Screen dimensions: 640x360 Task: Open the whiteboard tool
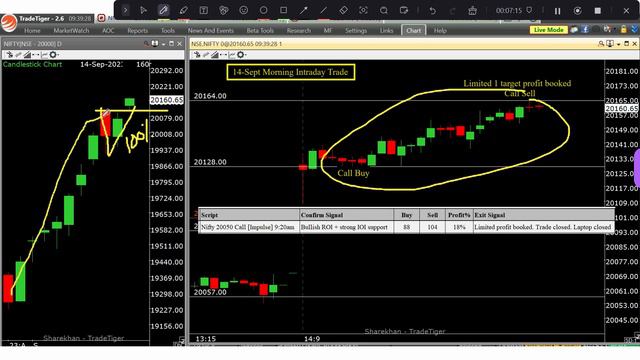pyautogui.click(x=404, y=10)
